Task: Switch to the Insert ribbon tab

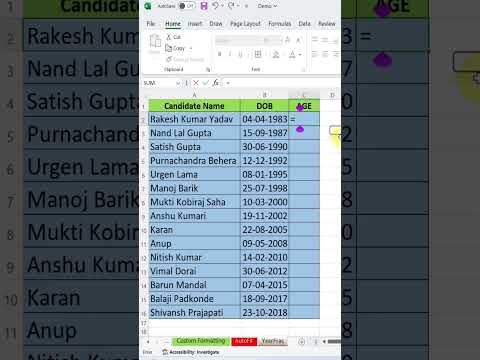Action: coord(195,24)
